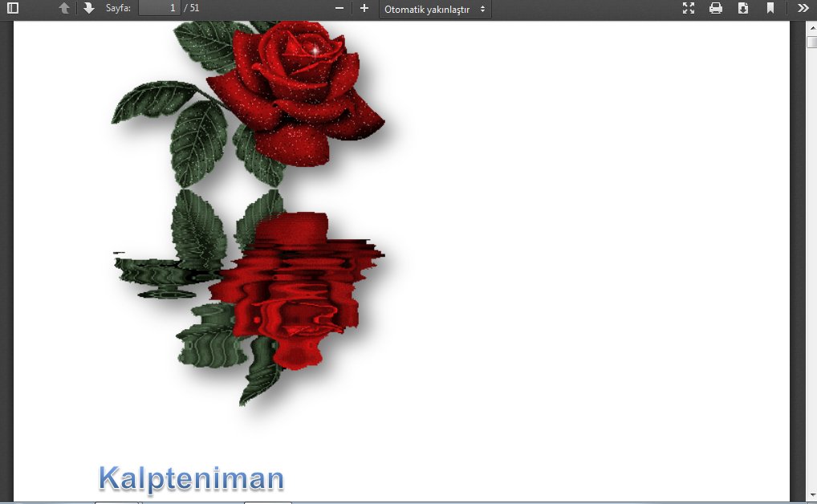
Task: Expand the tools menu double chevron
Action: (803, 8)
